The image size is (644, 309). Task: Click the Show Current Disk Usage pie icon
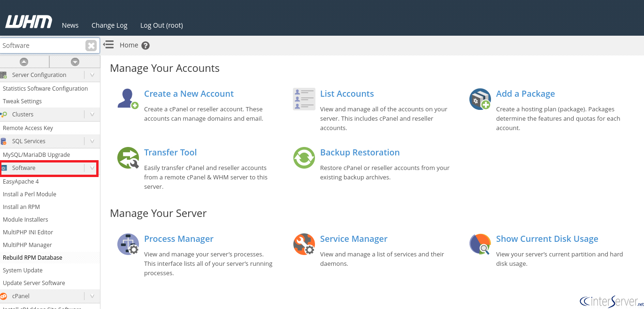(480, 244)
